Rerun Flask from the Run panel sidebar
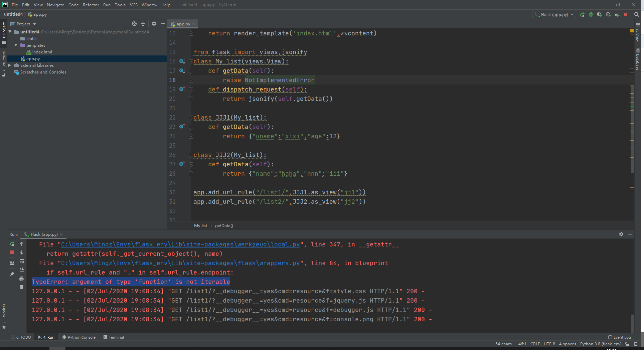 coord(12,244)
